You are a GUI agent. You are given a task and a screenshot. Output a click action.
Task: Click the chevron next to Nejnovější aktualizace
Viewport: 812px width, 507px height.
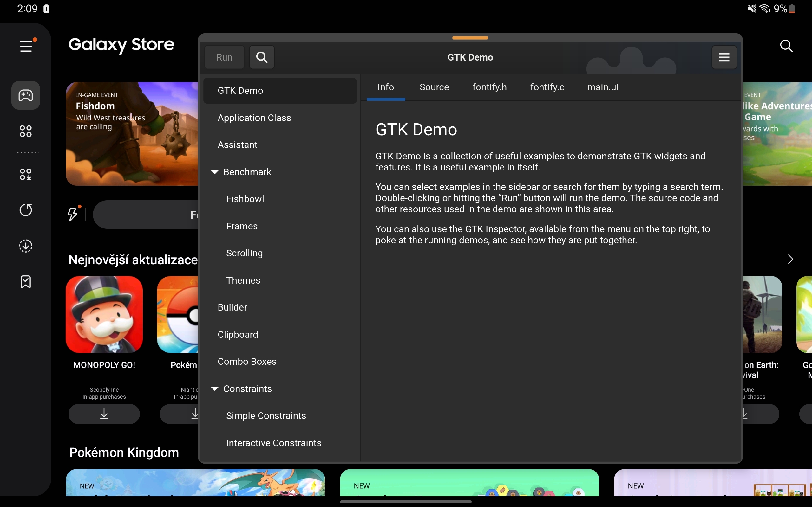pos(790,259)
